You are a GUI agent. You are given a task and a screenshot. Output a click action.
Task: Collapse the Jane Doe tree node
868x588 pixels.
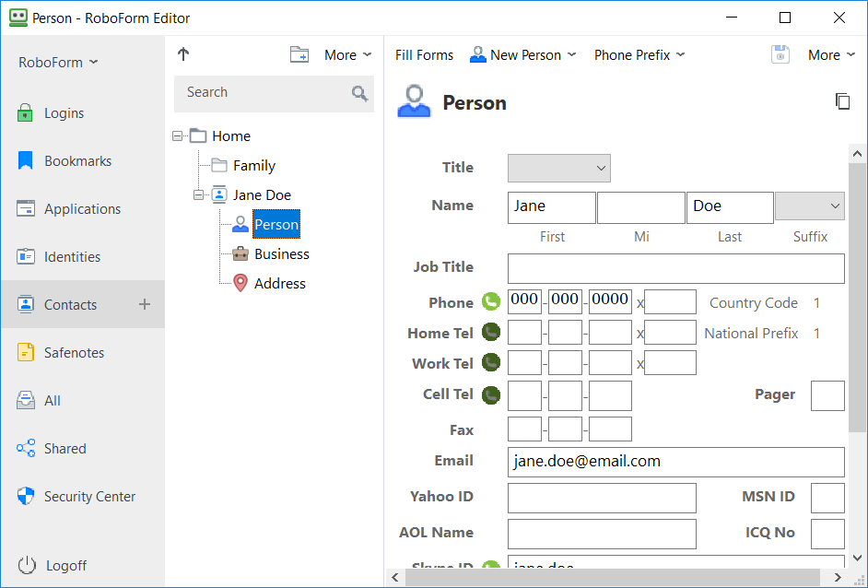pos(198,194)
